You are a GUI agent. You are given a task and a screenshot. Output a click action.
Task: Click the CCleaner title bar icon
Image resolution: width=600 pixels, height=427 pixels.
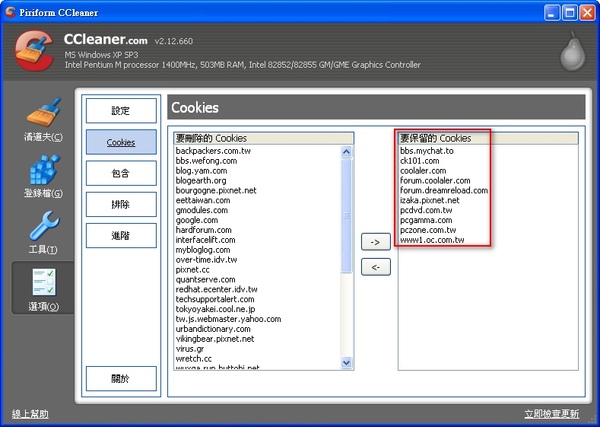coord(10,12)
